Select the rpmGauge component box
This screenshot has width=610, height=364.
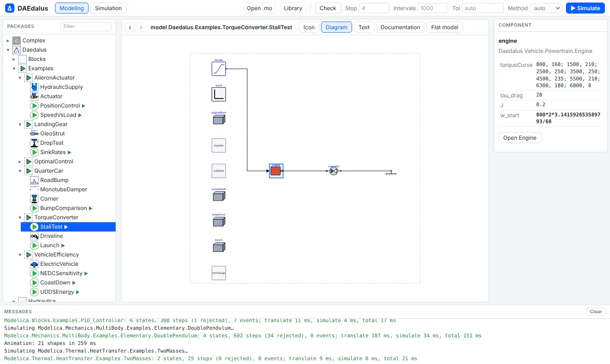[219, 273]
